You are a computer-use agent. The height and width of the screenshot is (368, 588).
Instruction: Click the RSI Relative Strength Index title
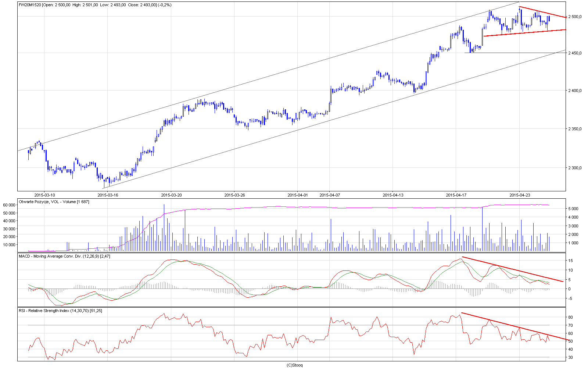tap(60, 311)
